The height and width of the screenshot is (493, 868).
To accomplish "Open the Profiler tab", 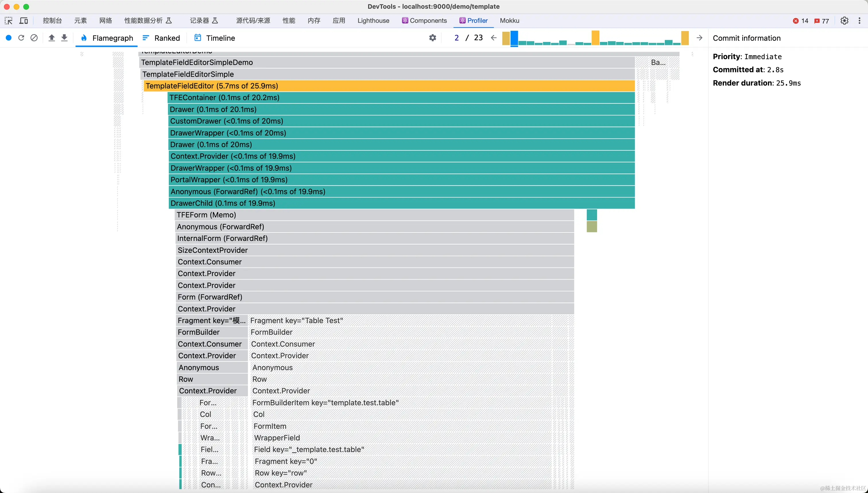I will tap(473, 21).
